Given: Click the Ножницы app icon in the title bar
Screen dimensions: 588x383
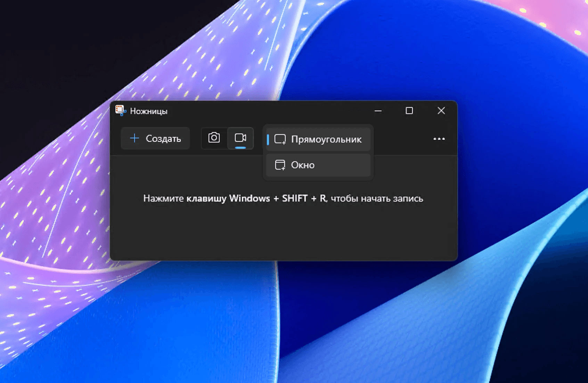Looking at the screenshot, I should (x=121, y=111).
